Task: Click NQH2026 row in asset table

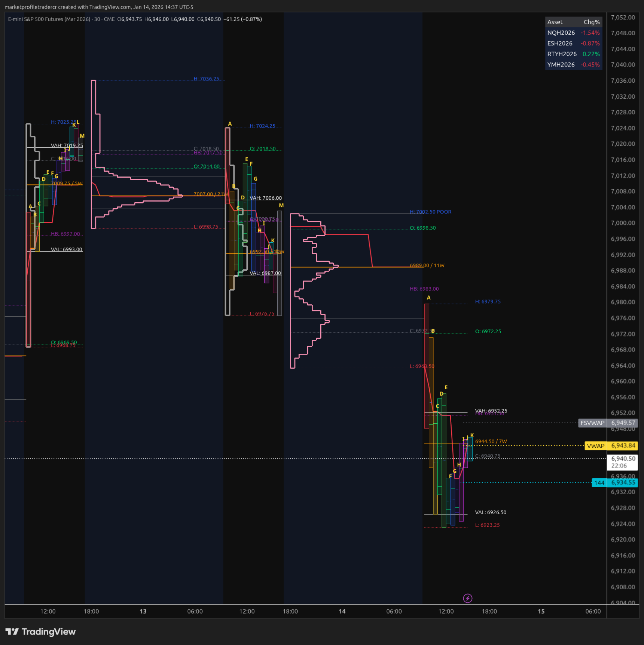Action: tap(573, 33)
